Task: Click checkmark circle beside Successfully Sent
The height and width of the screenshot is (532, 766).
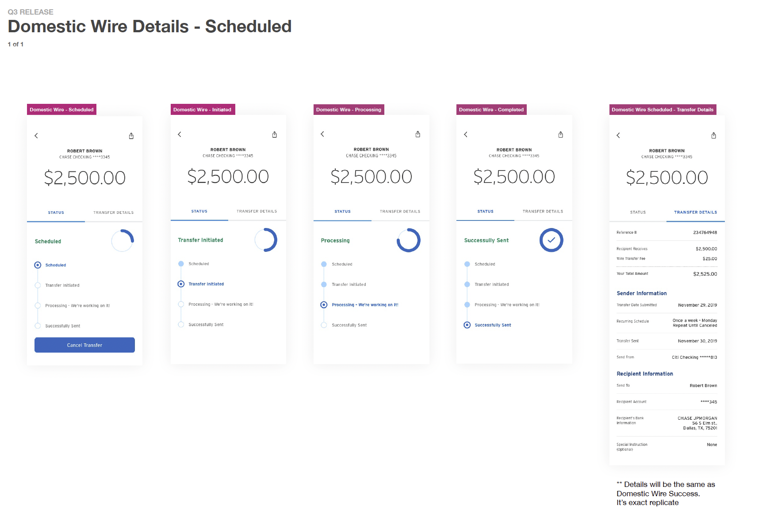Action: [x=551, y=240]
